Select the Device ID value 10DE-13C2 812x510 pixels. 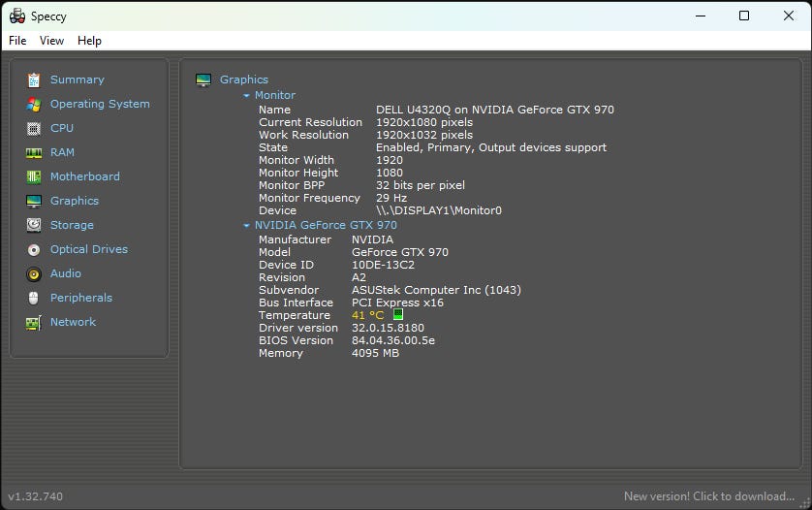[383, 265]
